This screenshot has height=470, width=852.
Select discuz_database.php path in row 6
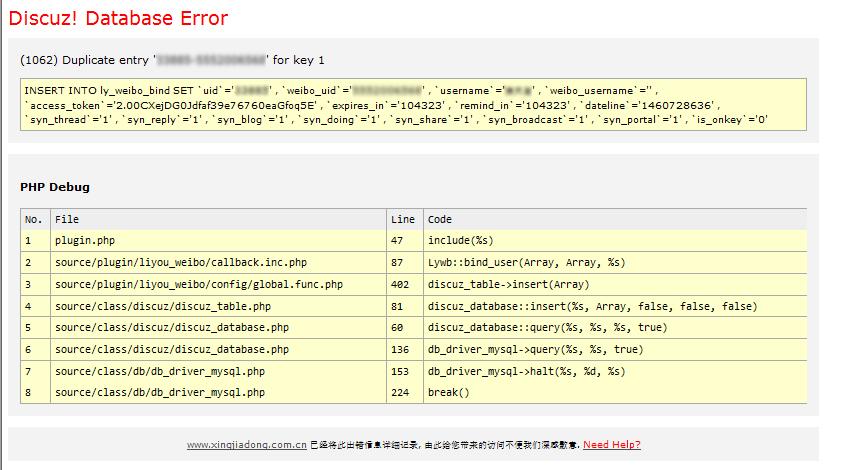218,349
